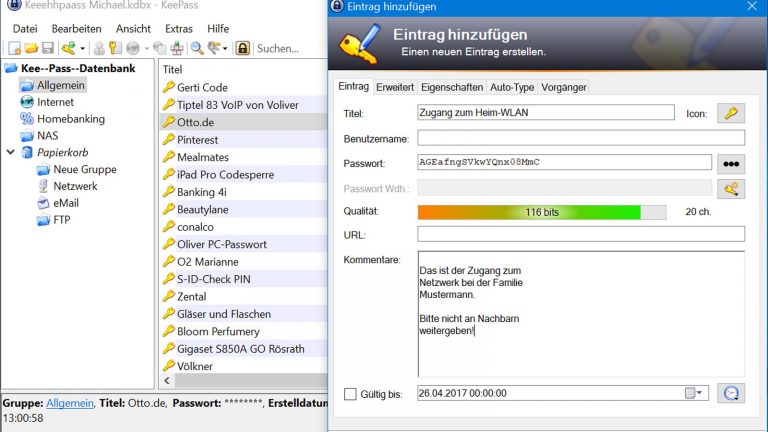Click the Copy user name toolbar icon
This screenshot has width=768, height=432.
click(99, 48)
